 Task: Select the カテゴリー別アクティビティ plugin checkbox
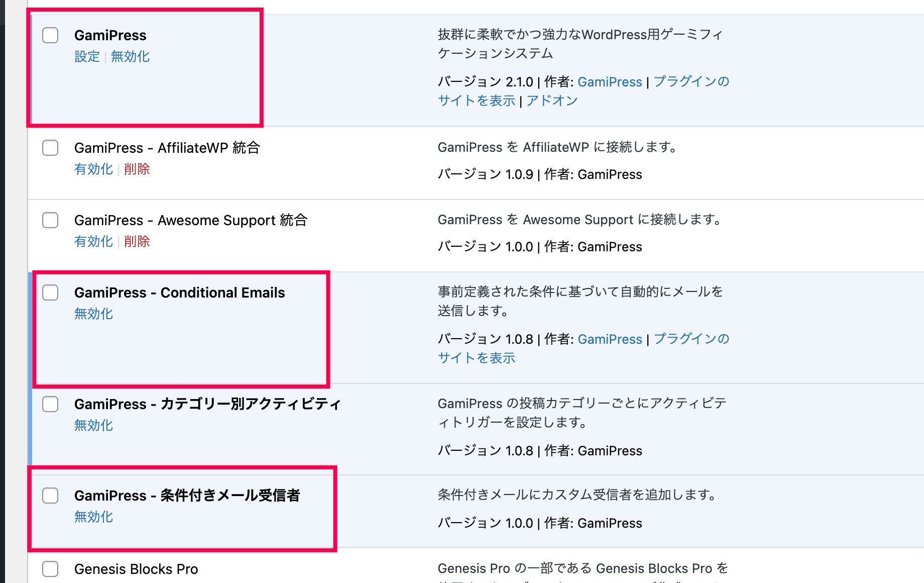[50, 404]
